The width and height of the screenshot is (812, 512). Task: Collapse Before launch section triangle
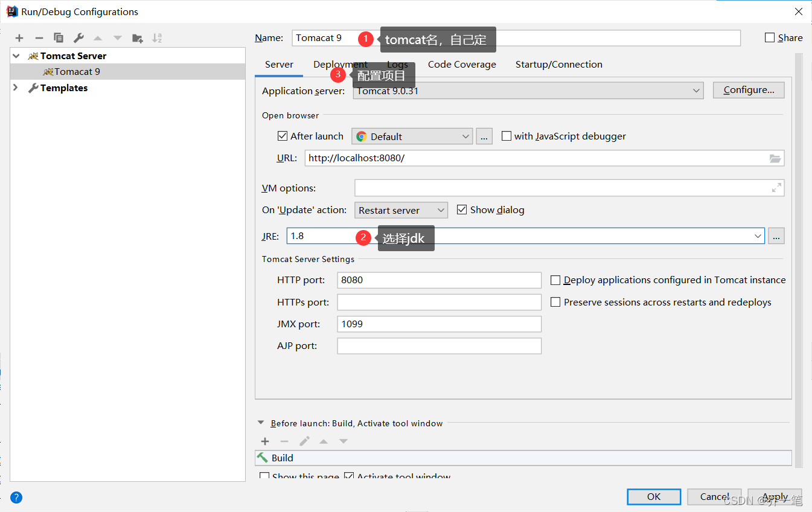point(261,423)
